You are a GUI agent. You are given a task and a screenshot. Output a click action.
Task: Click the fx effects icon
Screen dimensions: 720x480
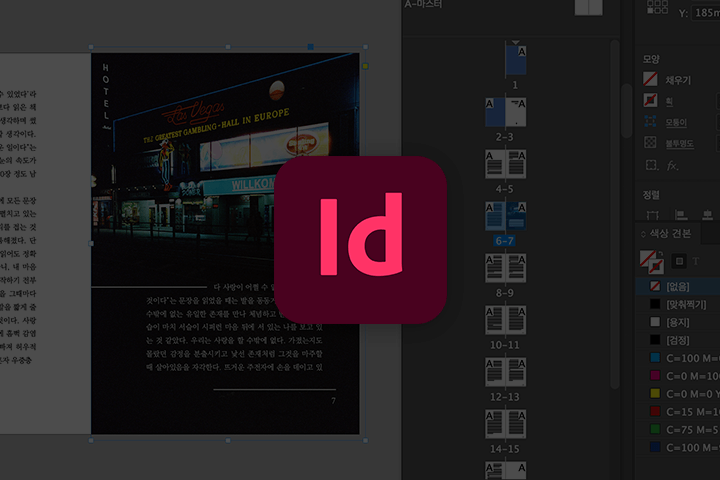click(672, 165)
